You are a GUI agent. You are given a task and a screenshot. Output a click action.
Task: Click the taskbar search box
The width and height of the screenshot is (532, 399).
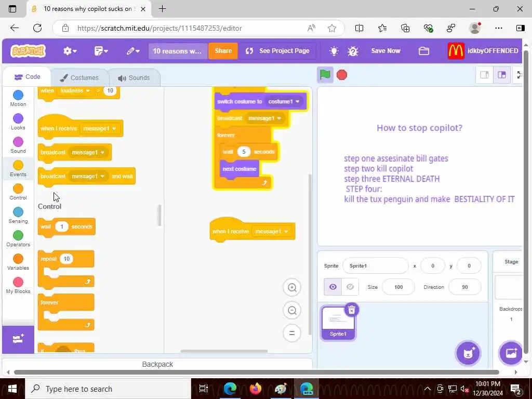[108, 389]
